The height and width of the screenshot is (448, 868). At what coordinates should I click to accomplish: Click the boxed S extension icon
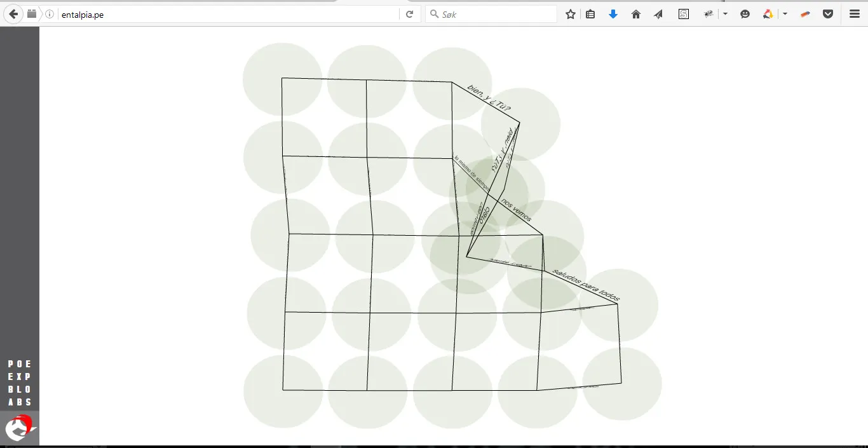point(684,14)
